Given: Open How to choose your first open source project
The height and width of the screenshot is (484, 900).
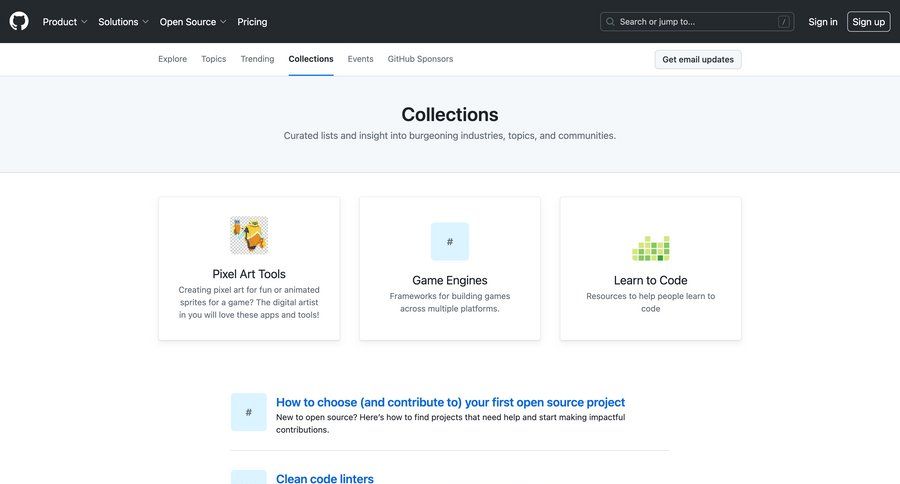Looking at the screenshot, I should (451, 402).
